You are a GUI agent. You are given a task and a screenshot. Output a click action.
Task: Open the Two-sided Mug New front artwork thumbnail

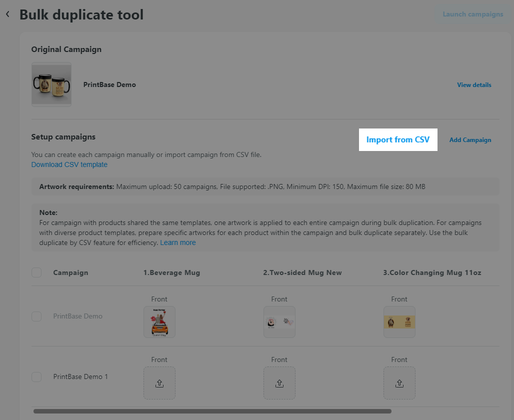click(x=279, y=322)
